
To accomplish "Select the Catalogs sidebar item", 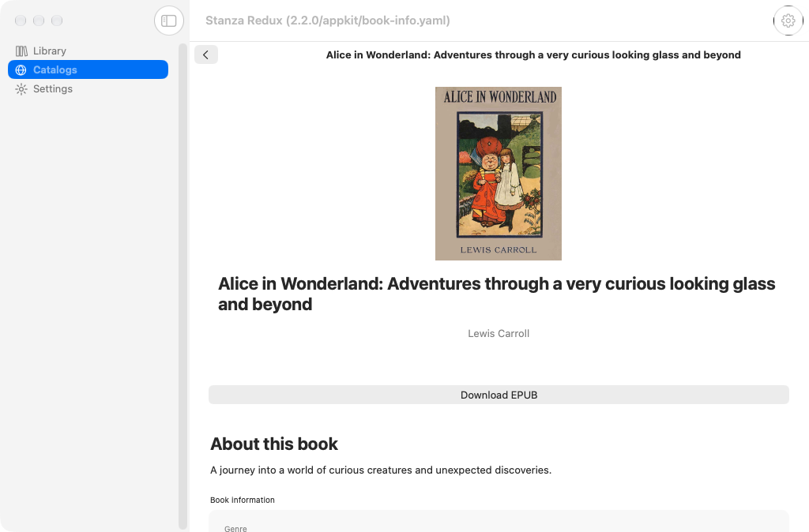I will 88,69.
